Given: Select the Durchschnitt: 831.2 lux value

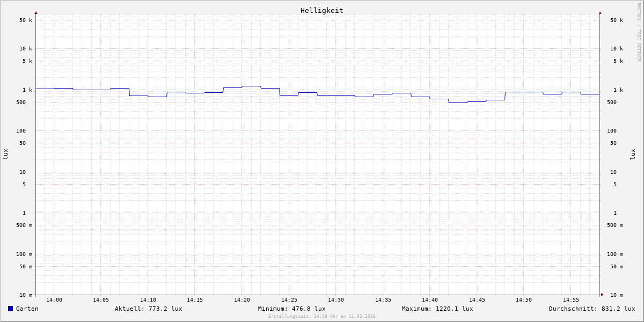Looking at the screenshot, I should click(592, 309).
